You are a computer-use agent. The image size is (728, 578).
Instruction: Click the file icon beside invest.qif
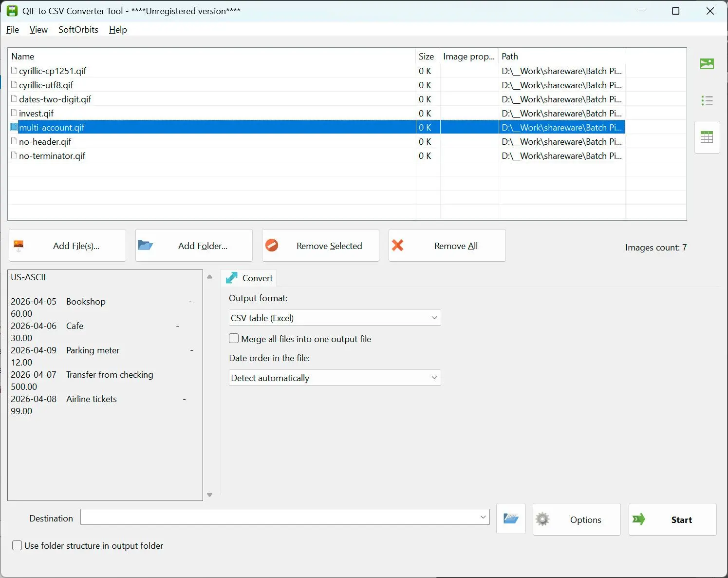pyautogui.click(x=14, y=113)
